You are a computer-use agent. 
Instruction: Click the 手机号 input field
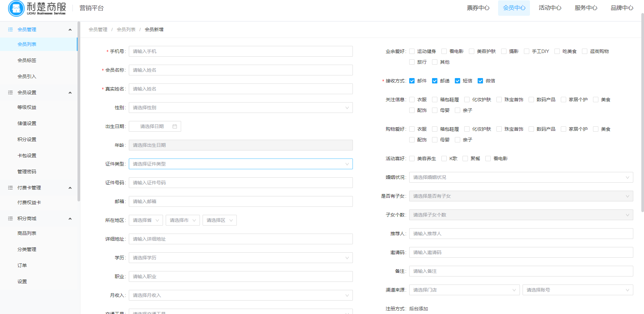tap(241, 51)
